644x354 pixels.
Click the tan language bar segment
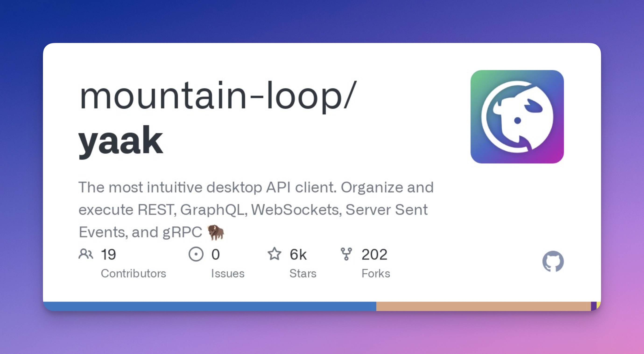tap(483, 306)
